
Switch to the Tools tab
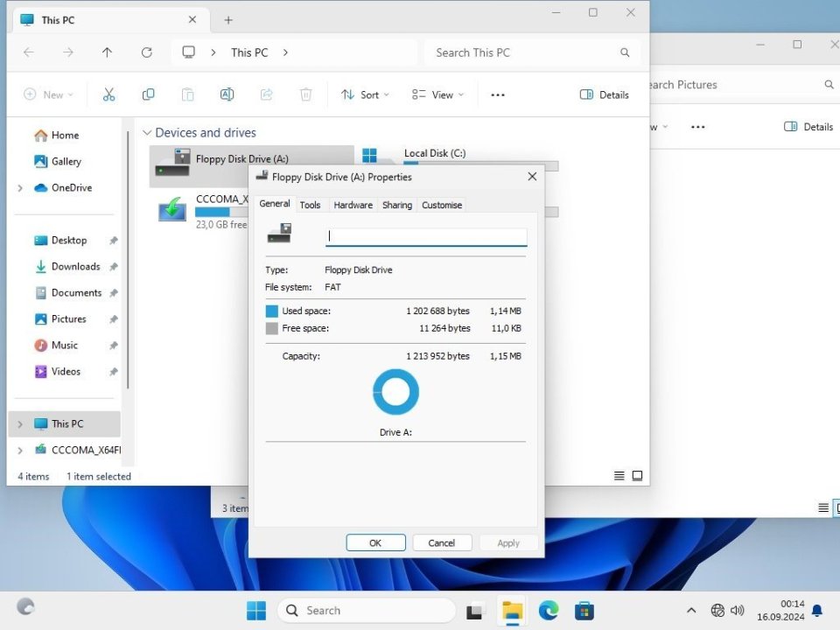pyautogui.click(x=310, y=205)
